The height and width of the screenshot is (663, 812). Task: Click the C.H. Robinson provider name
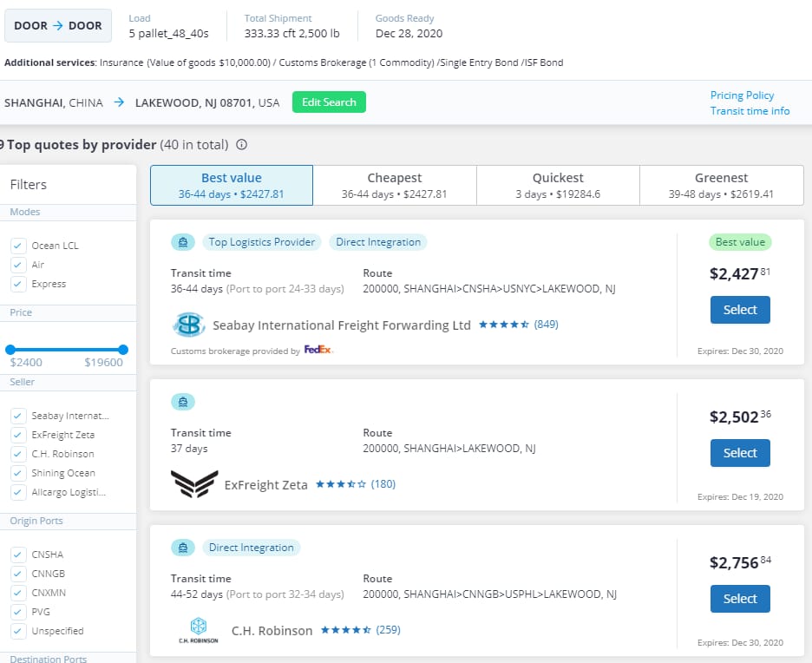272,631
